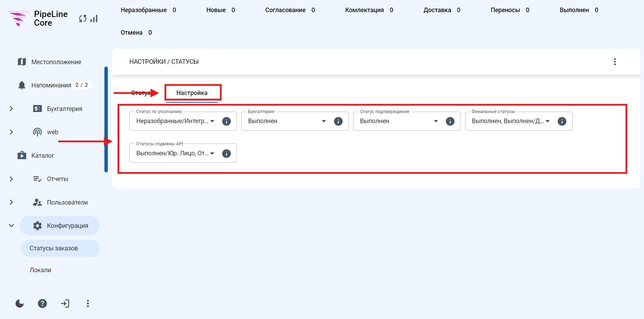Screen dimensions: 644x319
Task: Click the web broadcast icon
Action: pos(37,132)
